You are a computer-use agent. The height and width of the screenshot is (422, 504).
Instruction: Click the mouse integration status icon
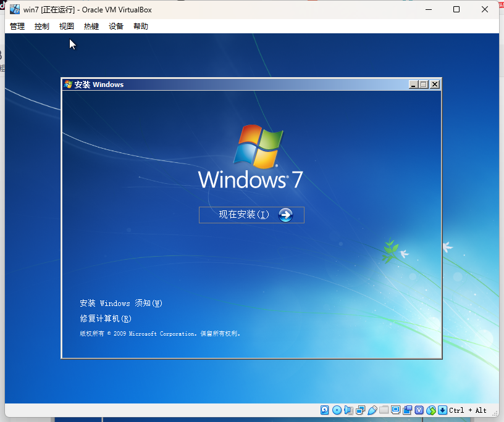[x=432, y=410]
